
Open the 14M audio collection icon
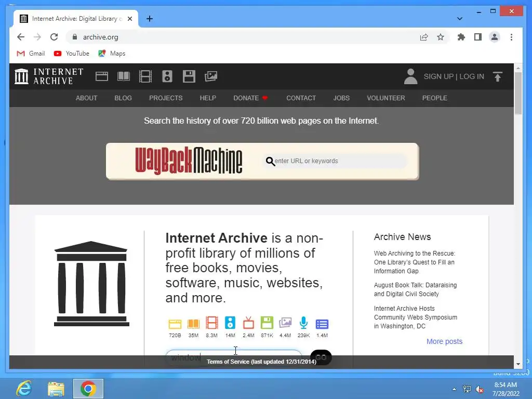(x=230, y=323)
